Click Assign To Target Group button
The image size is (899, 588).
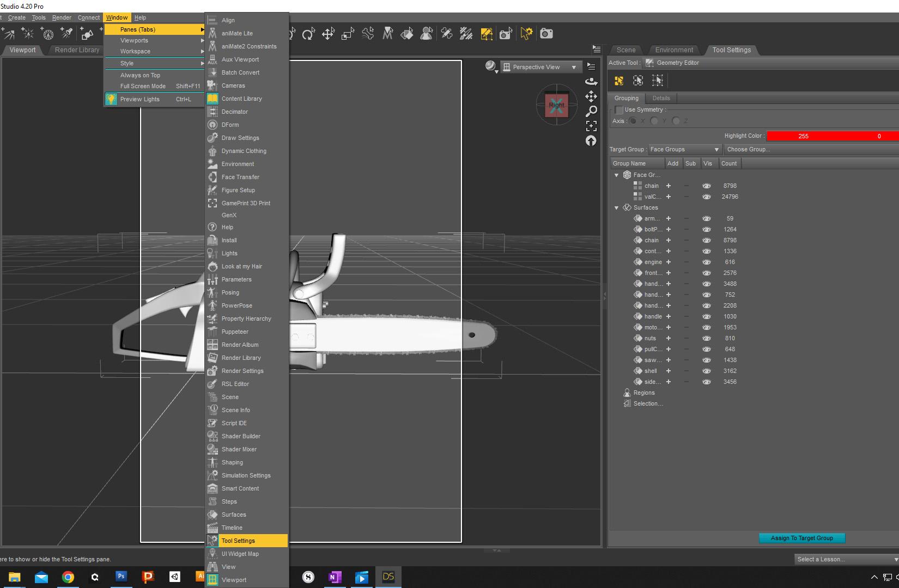801,538
